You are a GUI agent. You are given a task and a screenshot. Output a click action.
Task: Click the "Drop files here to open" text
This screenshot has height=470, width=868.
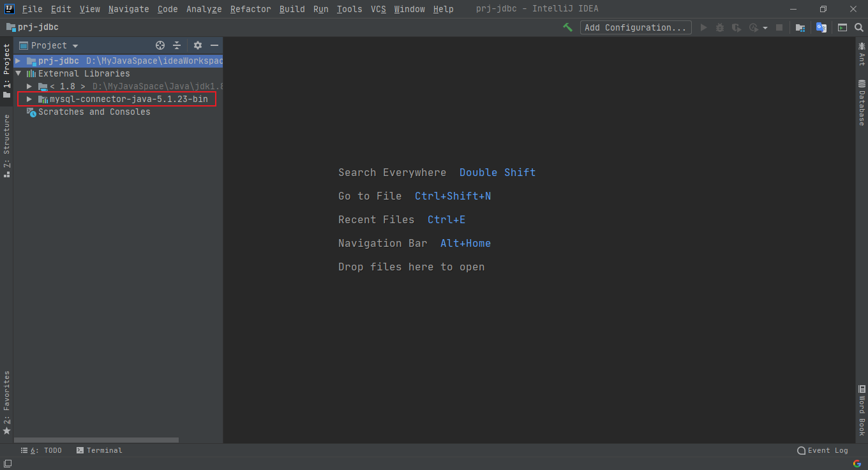[412, 267]
